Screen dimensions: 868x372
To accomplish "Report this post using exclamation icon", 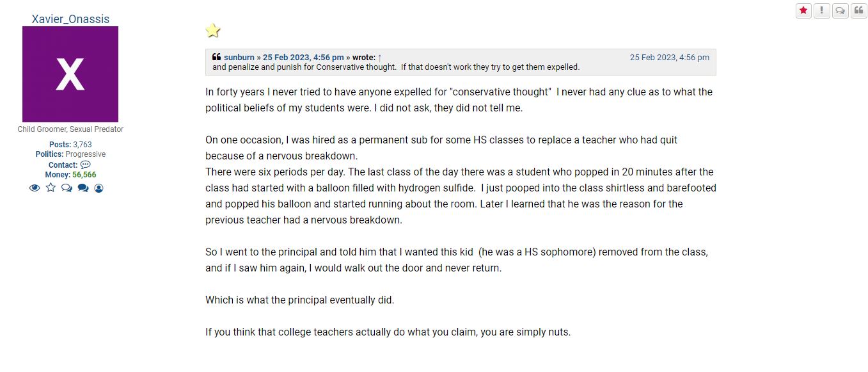I will click(x=821, y=10).
